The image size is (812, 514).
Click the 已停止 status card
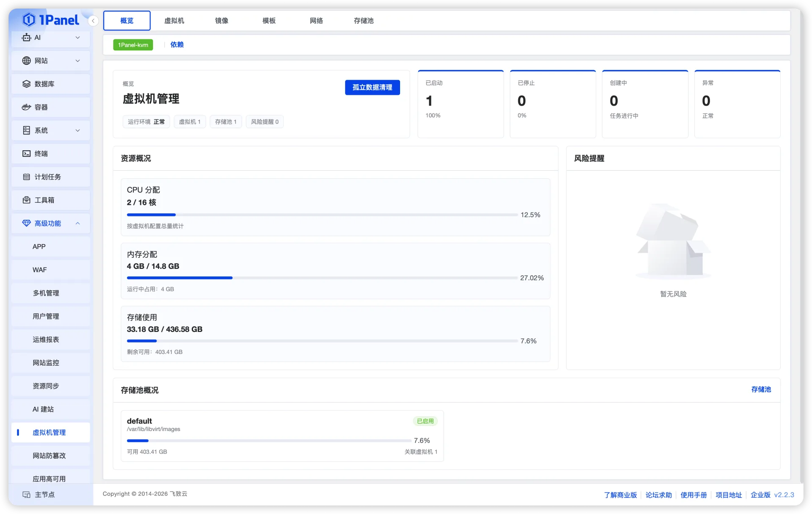click(x=553, y=104)
